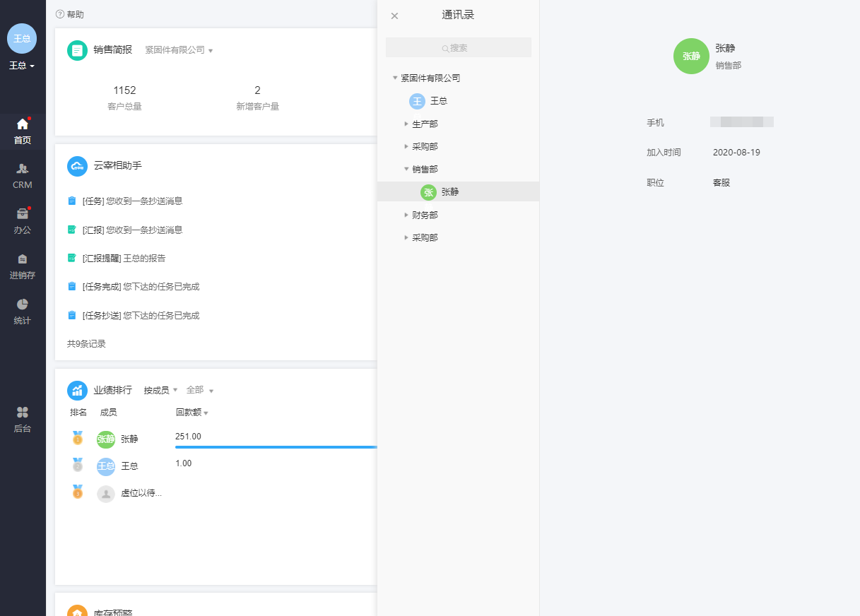Click the [任务完成] message clipboard icon

click(71, 287)
